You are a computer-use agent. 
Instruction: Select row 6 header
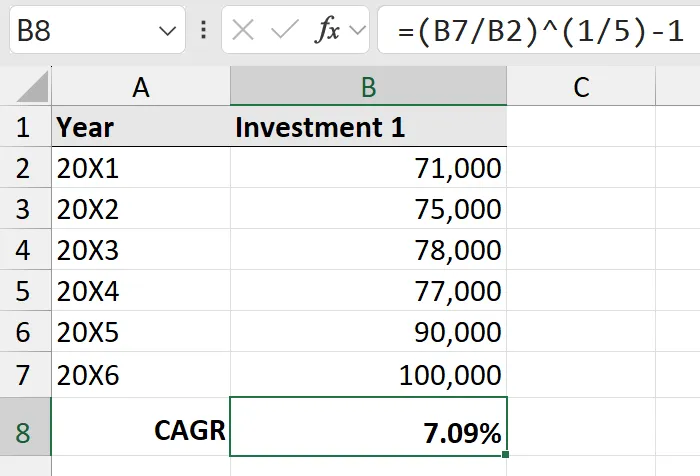(x=25, y=332)
